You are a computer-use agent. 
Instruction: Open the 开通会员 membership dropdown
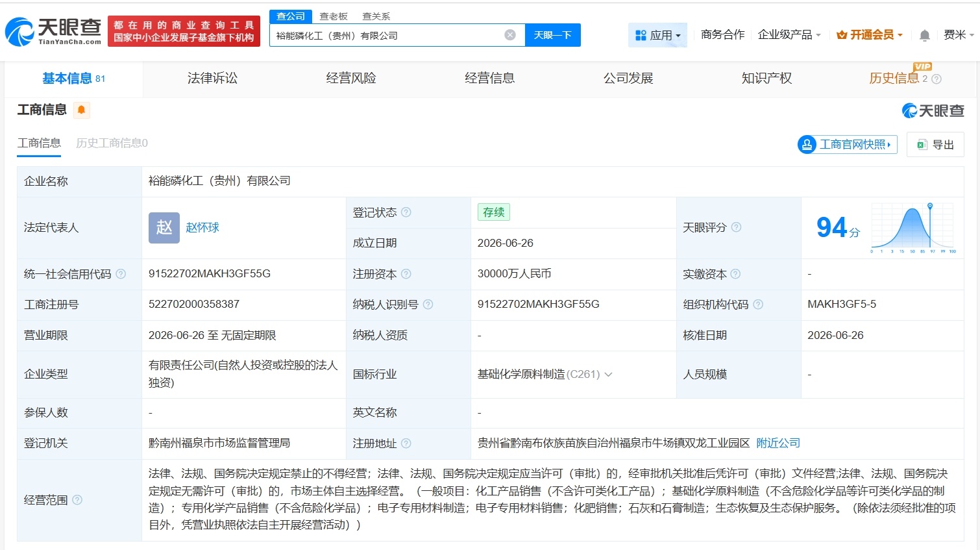(870, 35)
